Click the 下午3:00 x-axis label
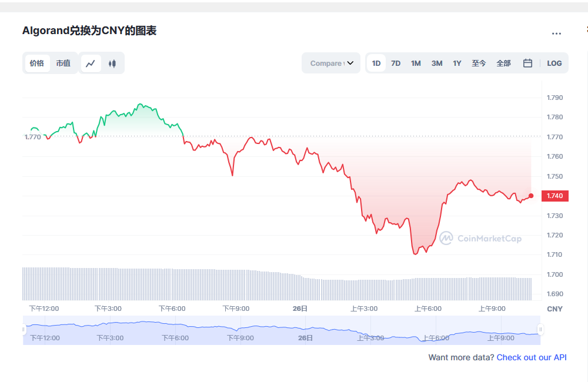This screenshot has width=588, height=382. pos(108,309)
